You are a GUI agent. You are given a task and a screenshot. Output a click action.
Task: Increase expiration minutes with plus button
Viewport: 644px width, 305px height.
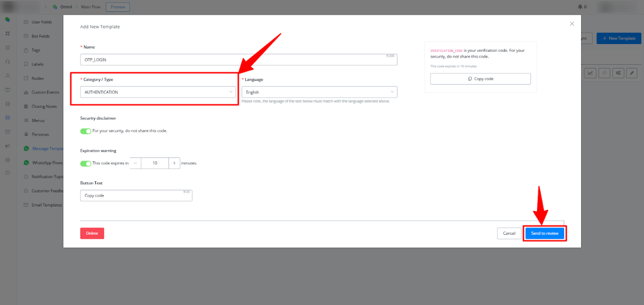click(174, 163)
